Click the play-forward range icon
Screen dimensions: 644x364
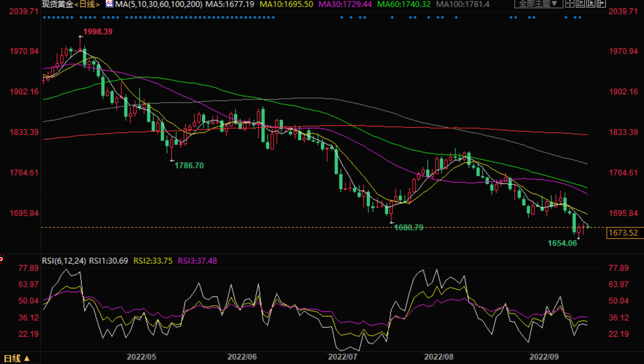pyautogui.click(x=591, y=3)
